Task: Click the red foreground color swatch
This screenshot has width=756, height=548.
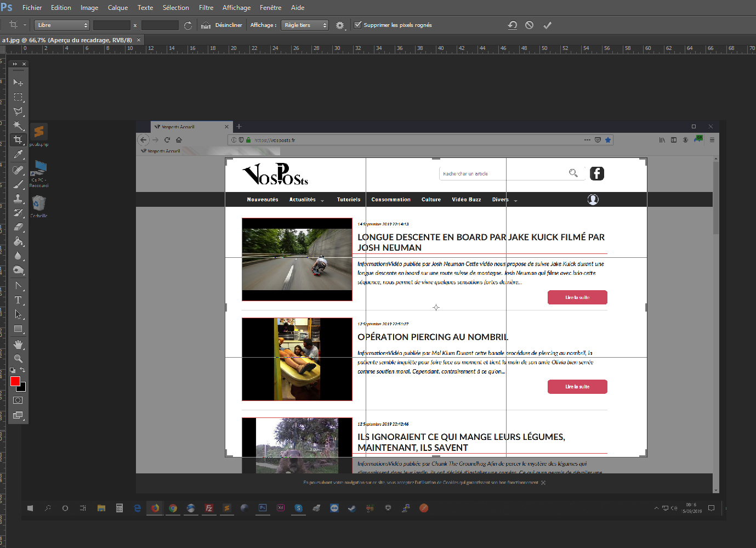Action: (15, 381)
